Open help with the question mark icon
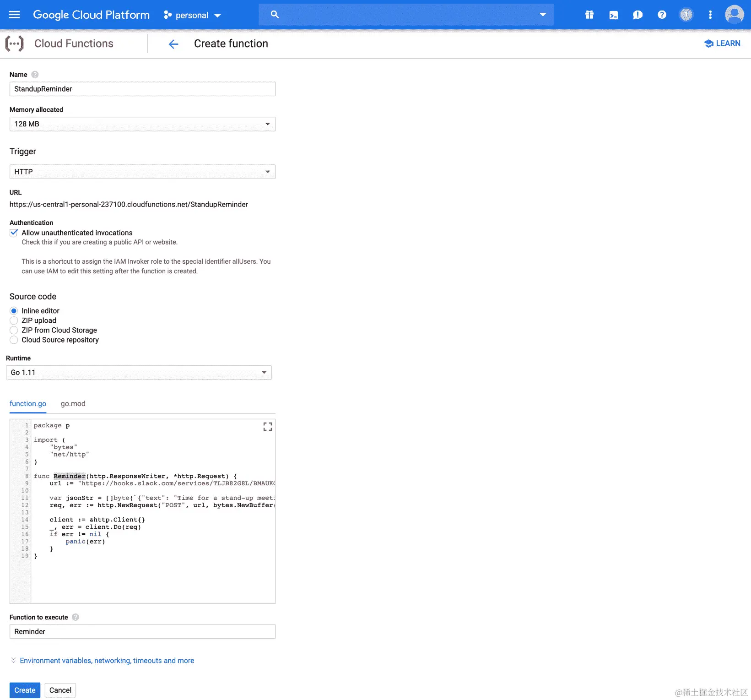The height and width of the screenshot is (700, 751). [662, 14]
